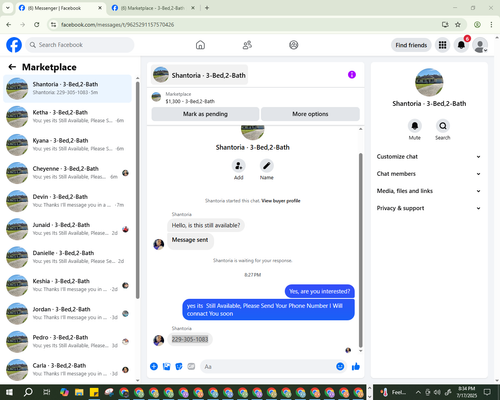Click Find friends button
The width and height of the screenshot is (500, 400).
point(411,45)
